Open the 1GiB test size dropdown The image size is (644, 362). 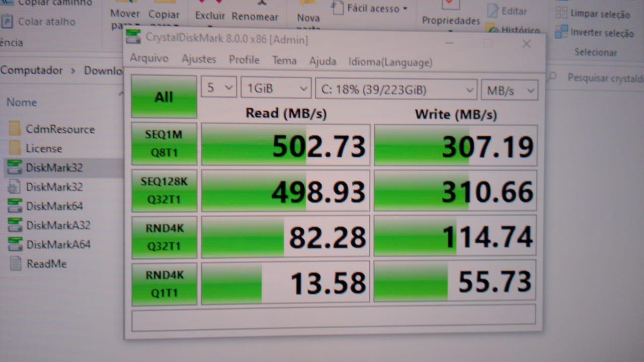[x=276, y=88]
